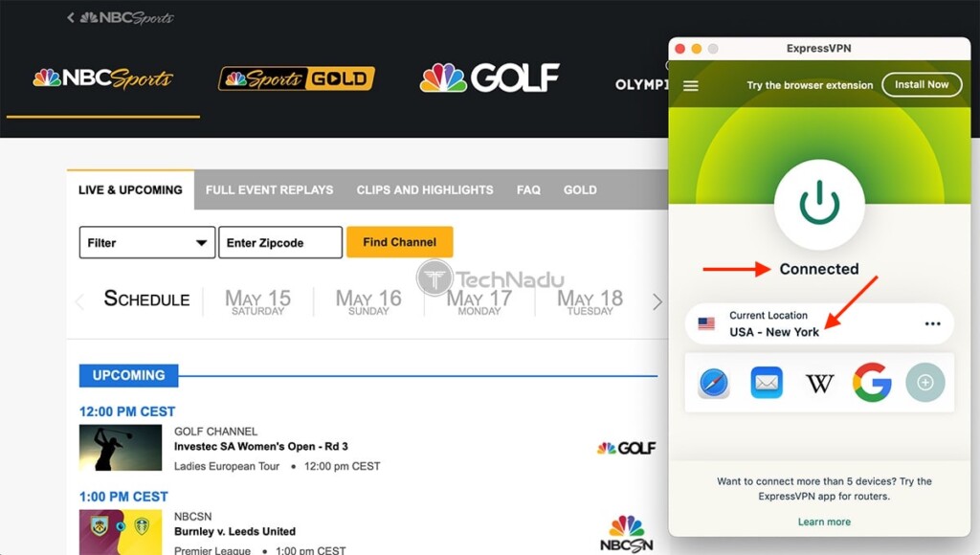Open Burnley v. Leeds United event

click(235, 531)
